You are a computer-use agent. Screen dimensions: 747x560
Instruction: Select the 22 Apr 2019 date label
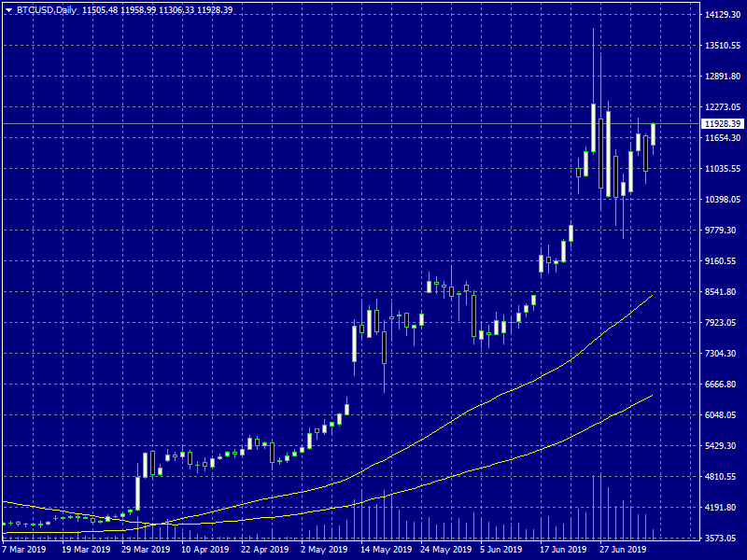click(x=265, y=550)
